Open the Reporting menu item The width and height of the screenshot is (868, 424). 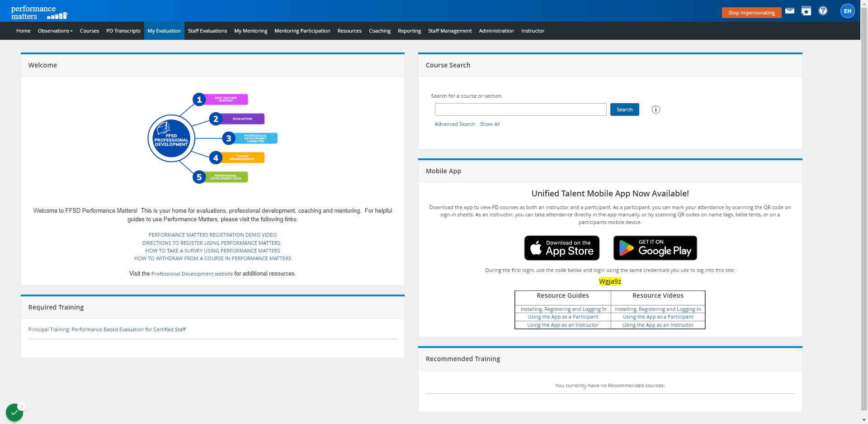coord(410,31)
